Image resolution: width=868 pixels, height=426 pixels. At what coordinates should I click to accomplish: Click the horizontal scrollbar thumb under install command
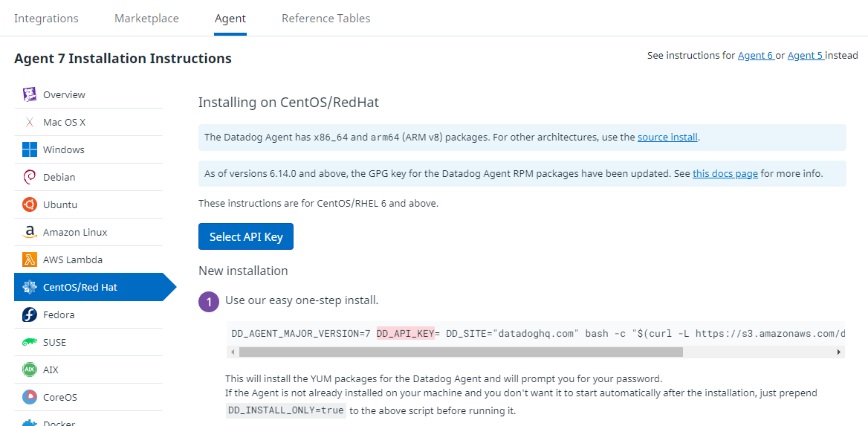(461, 352)
